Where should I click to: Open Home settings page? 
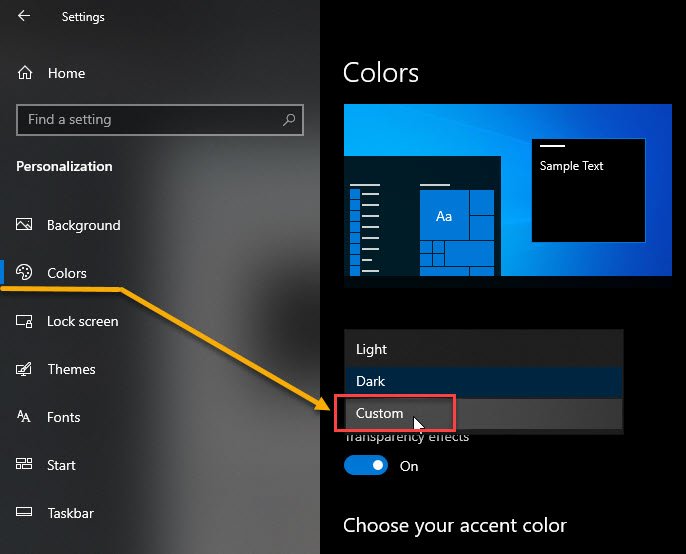[66, 73]
